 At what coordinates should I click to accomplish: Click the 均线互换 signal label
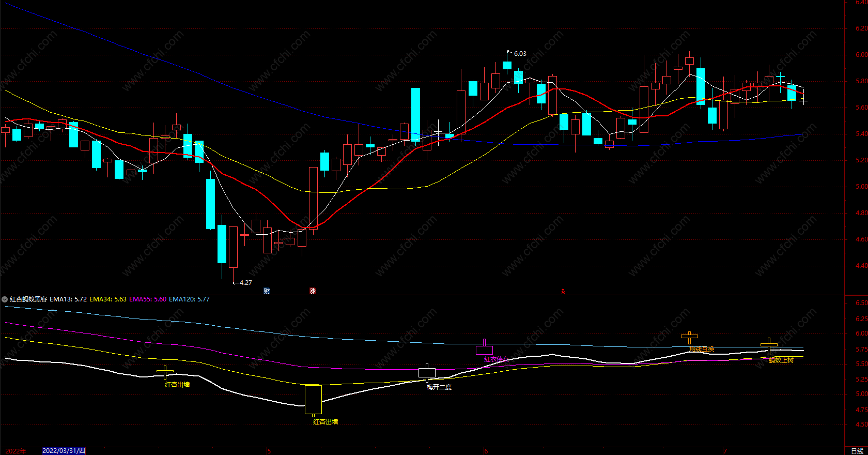point(702,349)
